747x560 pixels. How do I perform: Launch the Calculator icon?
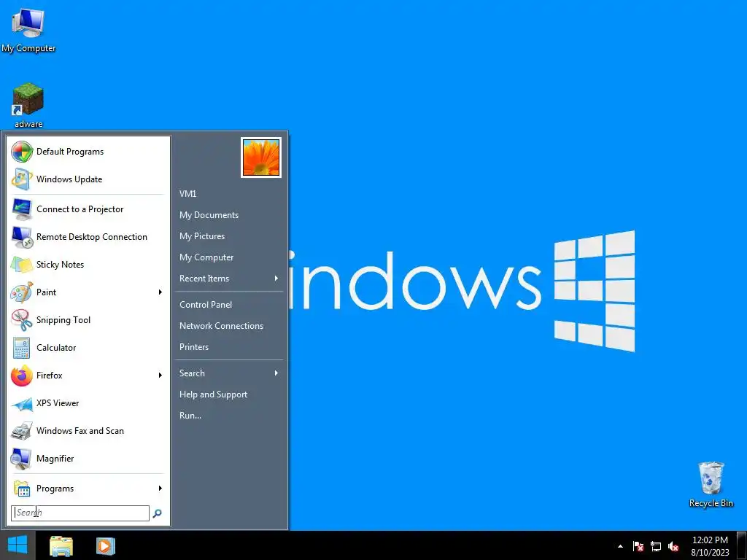[x=22, y=348]
